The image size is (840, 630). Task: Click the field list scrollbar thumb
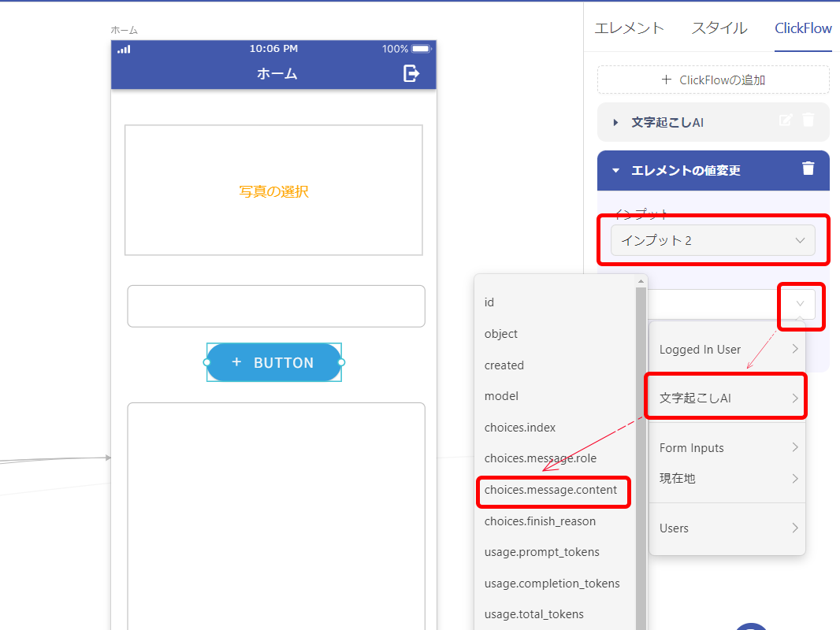tap(641, 458)
